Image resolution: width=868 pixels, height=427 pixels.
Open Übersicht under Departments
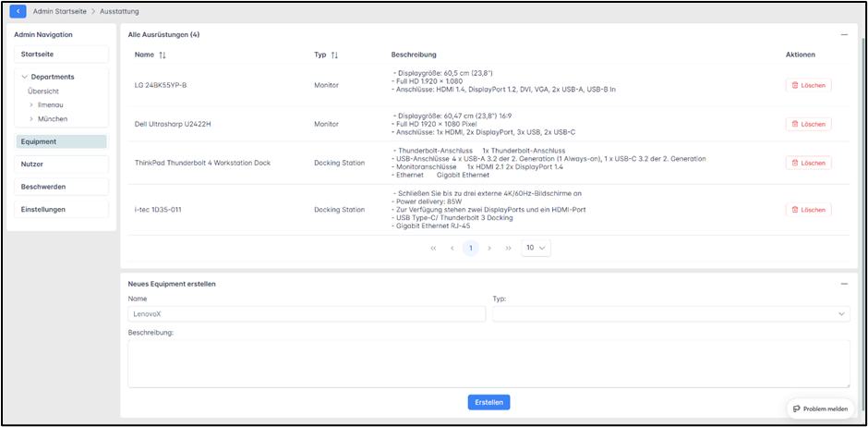click(43, 91)
